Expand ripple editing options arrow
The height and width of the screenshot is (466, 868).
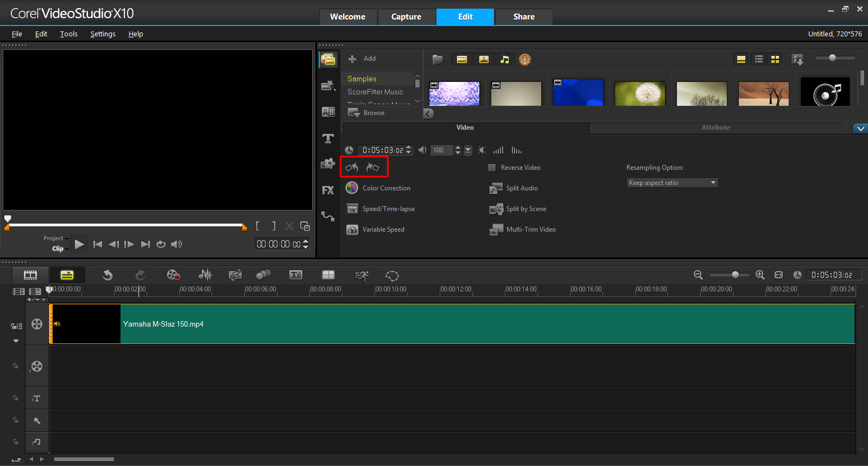pyautogui.click(x=16, y=341)
